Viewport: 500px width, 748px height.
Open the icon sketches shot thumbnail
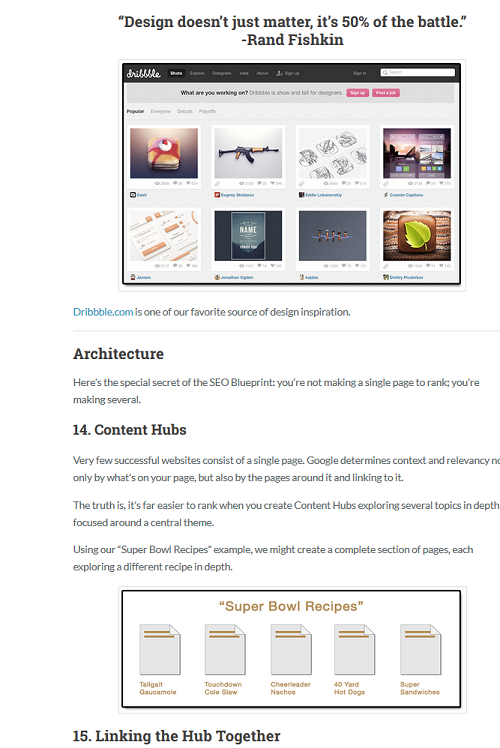tap(333, 153)
